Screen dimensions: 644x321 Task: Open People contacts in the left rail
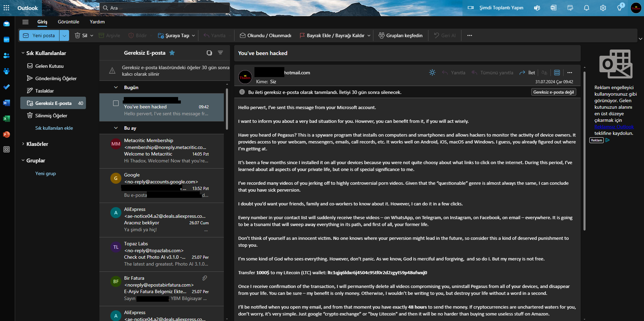[7, 55]
